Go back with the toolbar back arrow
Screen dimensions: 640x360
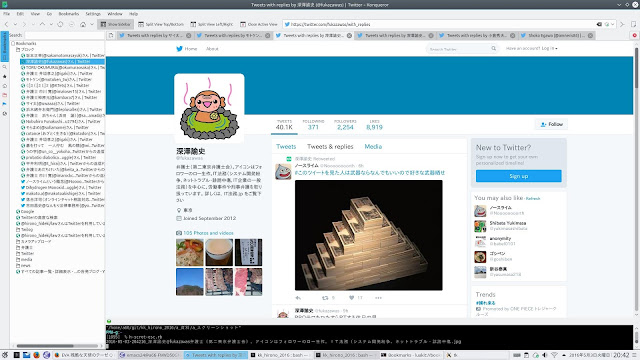[x=6, y=24]
